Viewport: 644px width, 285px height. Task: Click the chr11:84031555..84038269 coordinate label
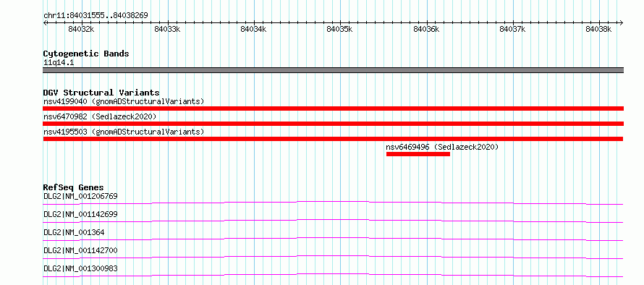(x=96, y=16)
